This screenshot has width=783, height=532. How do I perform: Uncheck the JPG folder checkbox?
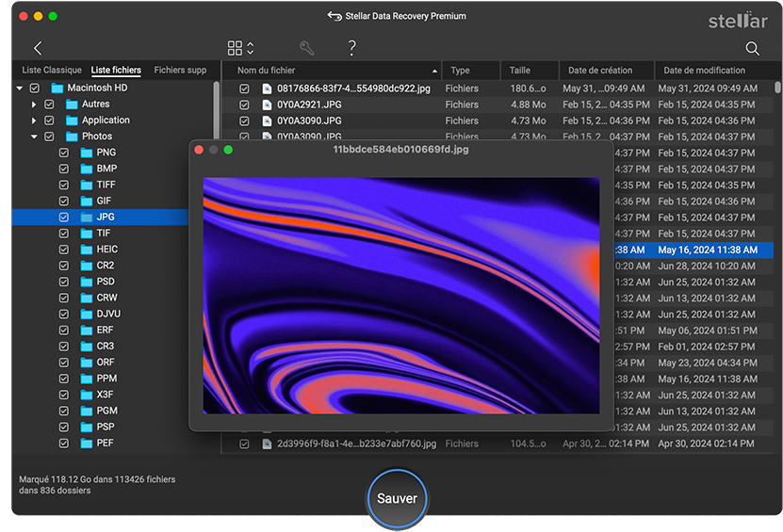(64, 218)
